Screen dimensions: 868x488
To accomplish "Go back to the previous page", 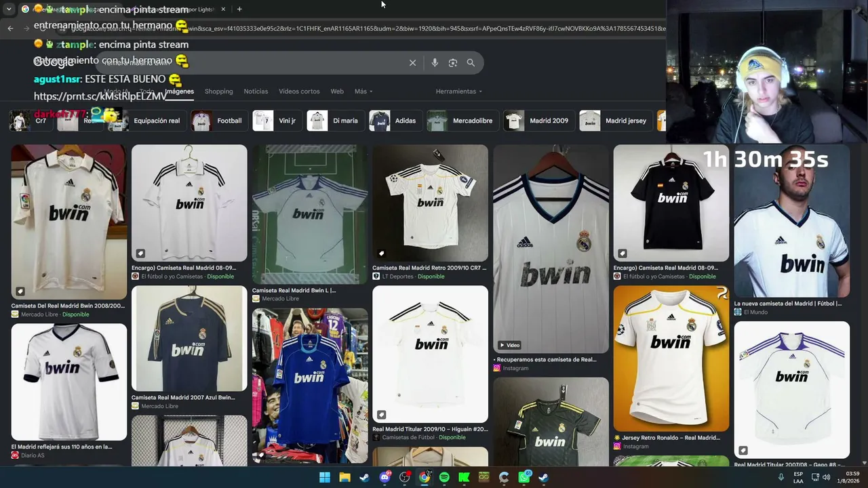I will coord(10,28).
